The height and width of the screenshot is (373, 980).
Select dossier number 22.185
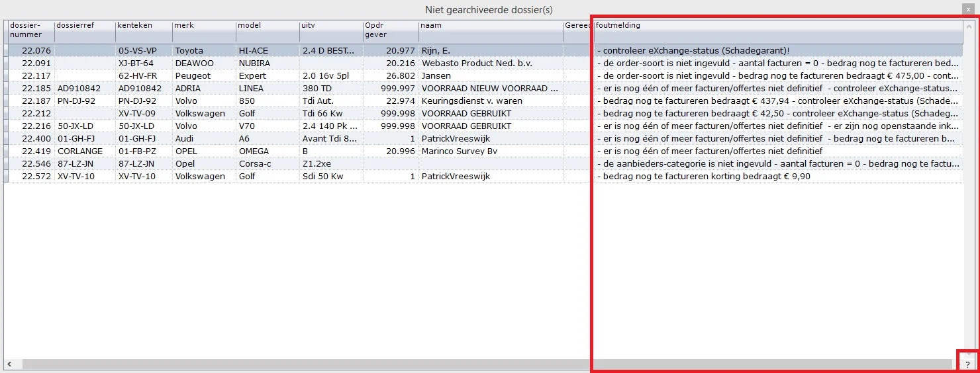[36, 88]
